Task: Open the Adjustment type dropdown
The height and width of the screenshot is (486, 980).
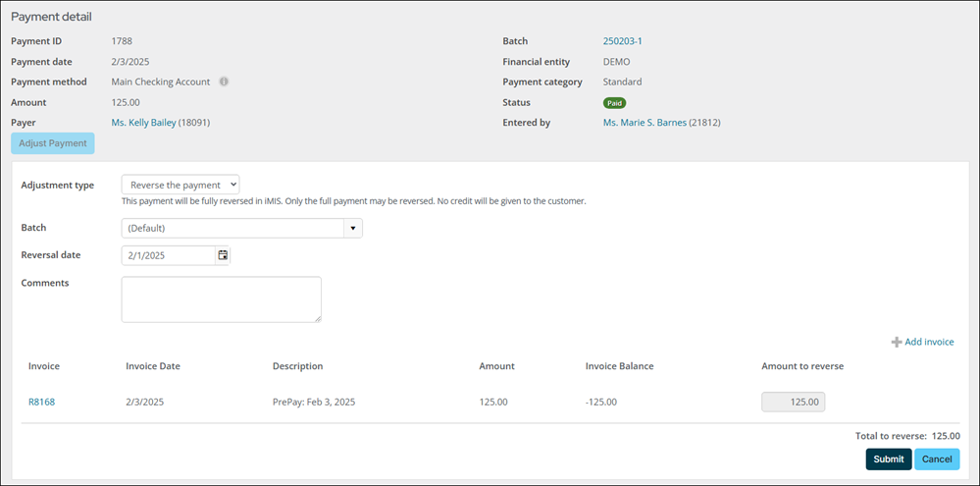Action: coord(181,186)
